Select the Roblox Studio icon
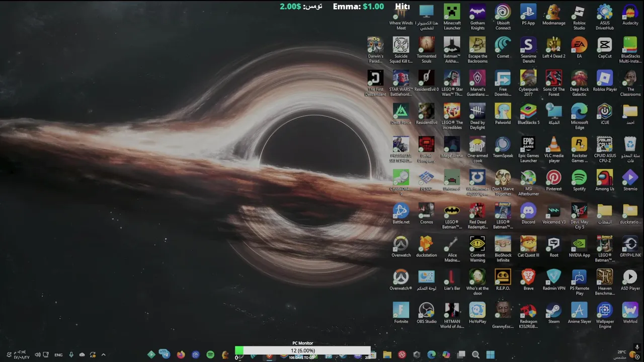 coord(579,17)
